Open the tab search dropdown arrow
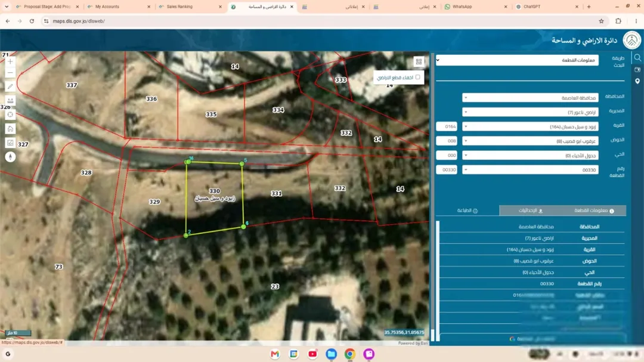 (7, 7)
